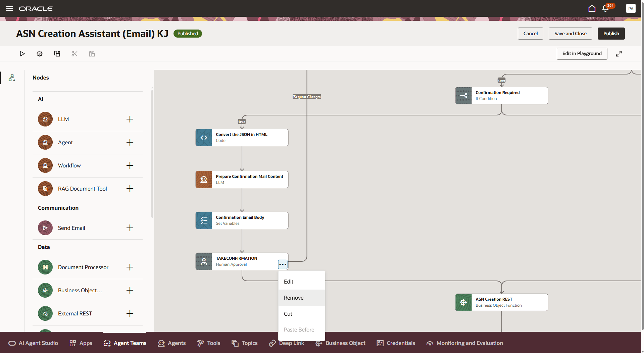The width and height of the screenshot is (644, 353).
Task: Add an Agent node with plus
Action: pyautogui.click(x=130, y=142)
